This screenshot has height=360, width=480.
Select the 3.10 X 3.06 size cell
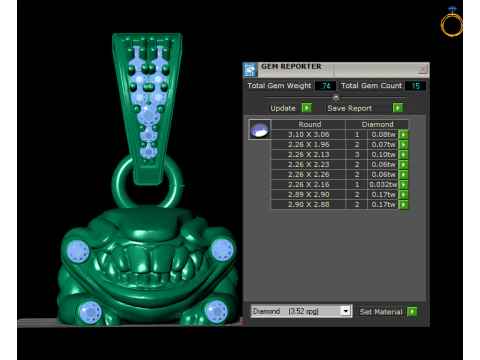pos(308,134)
